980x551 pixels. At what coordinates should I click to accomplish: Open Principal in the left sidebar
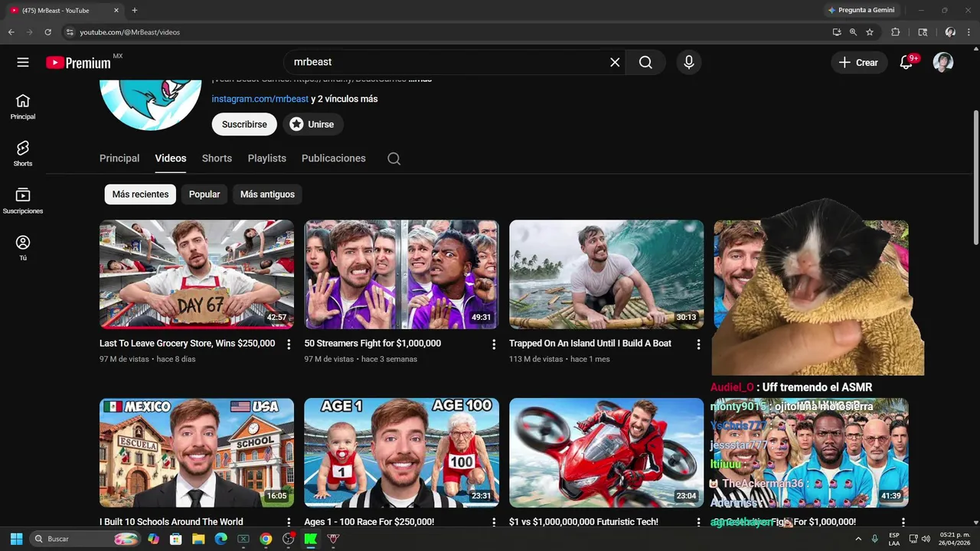click(x=23, y=107)
